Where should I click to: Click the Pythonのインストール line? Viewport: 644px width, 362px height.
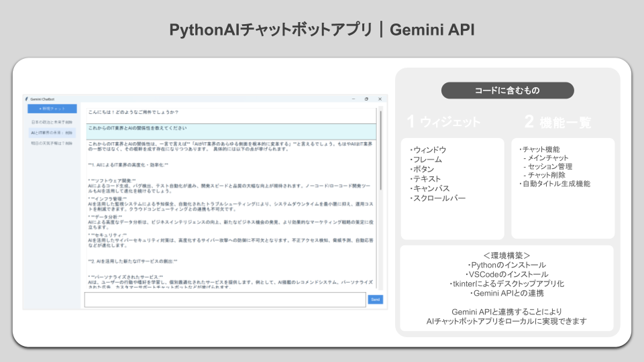(507, 265)
